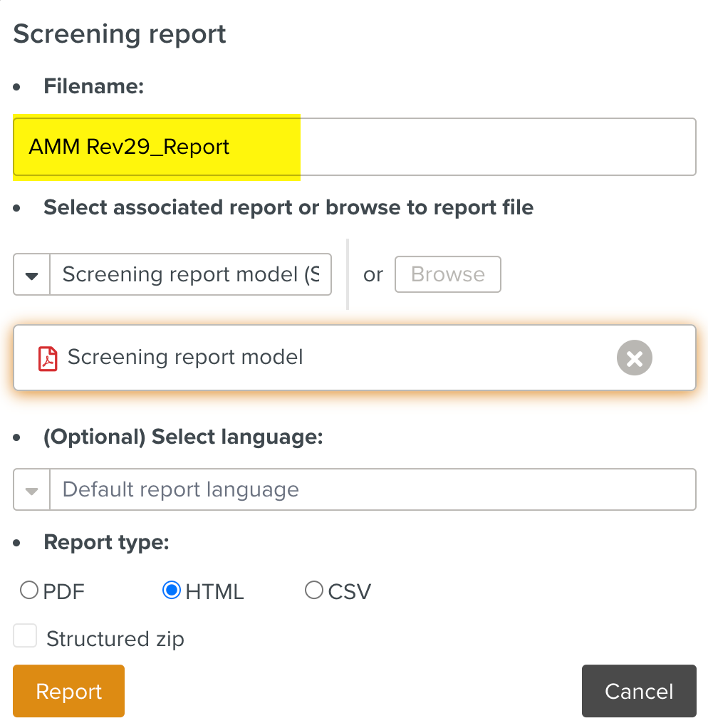Click the Structured zip label text
Viewport: 708px width, 728px height.
pos(115,639)
